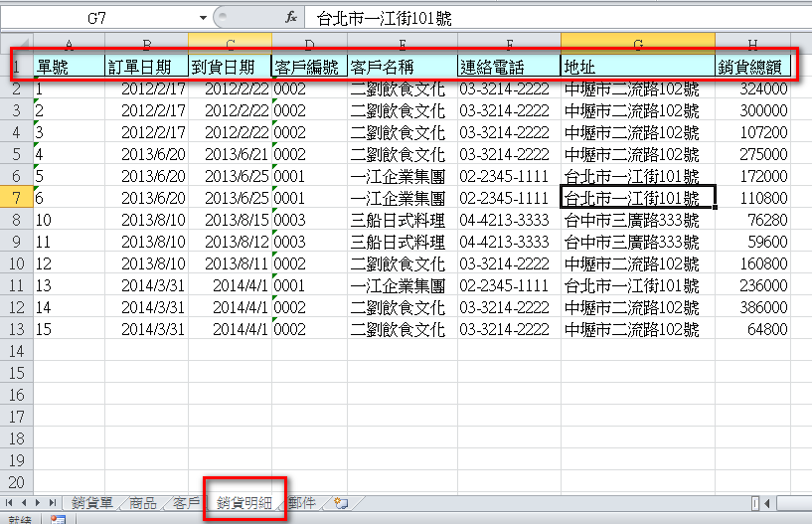Select row 20 header

click(x=17, y=482)
